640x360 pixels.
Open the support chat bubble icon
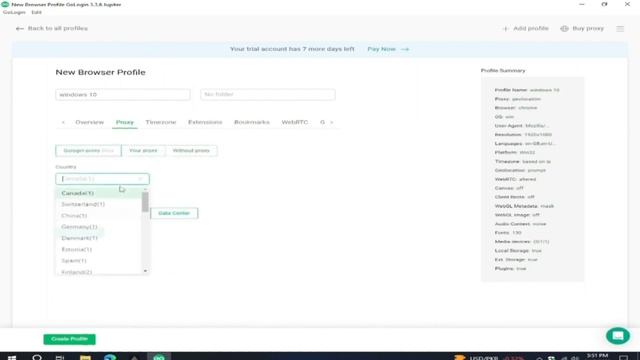tap(618, 336)
